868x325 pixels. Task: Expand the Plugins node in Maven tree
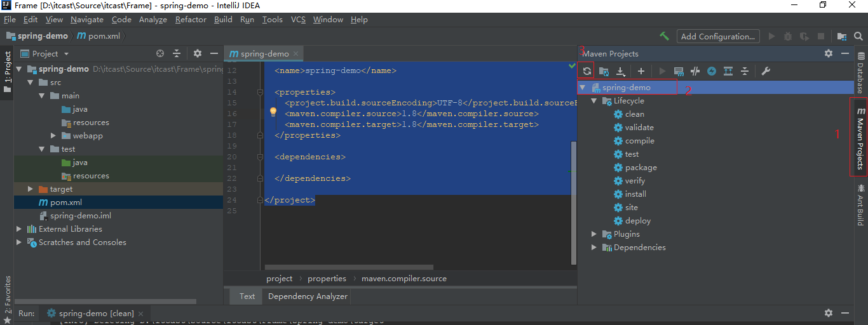(x=594, y=234)
